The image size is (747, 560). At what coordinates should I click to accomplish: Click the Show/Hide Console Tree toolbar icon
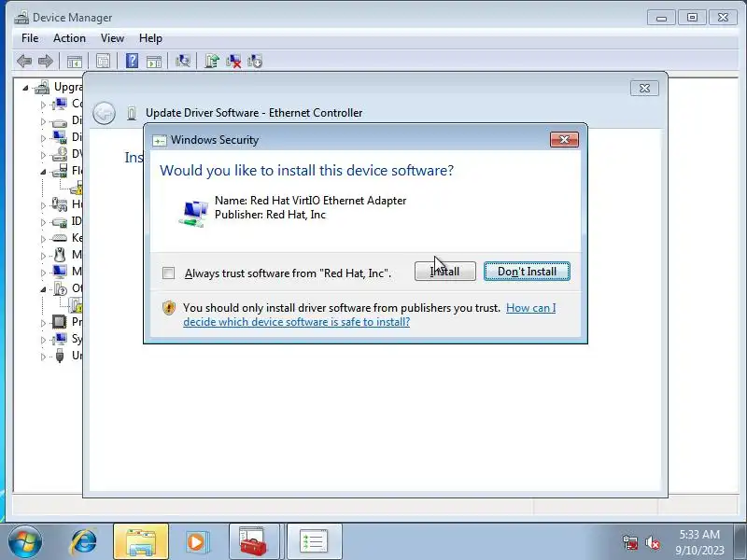tap(75, 61)
